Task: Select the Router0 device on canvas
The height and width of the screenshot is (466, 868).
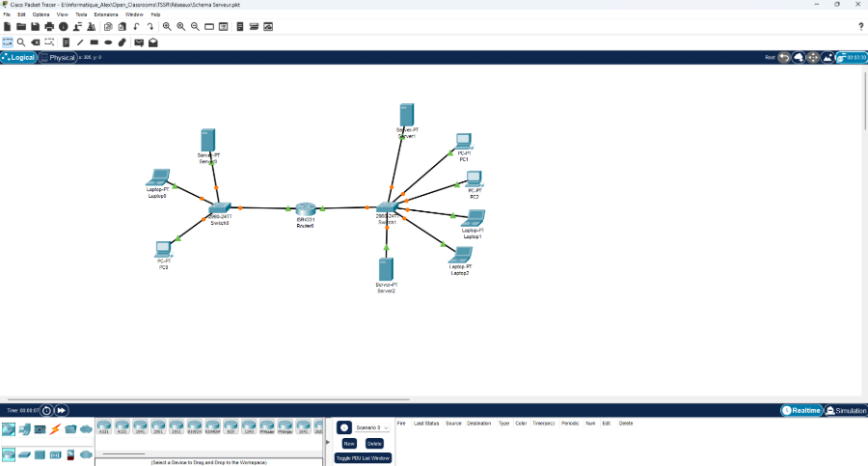Action: (305, 209)
